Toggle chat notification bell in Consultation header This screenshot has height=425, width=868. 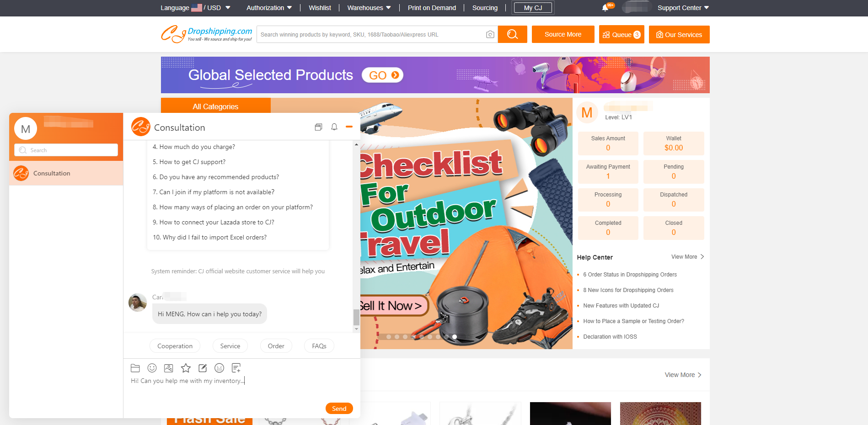coord(334,127)
